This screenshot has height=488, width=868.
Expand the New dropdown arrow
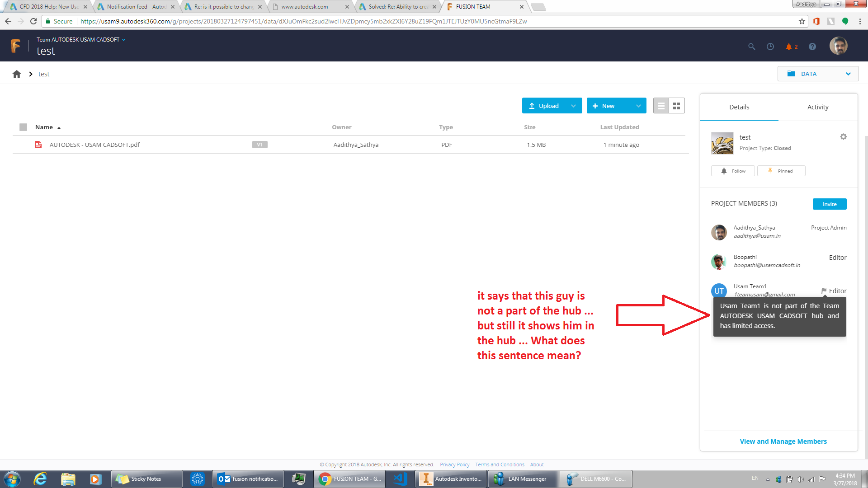click(x=638, y=106)
